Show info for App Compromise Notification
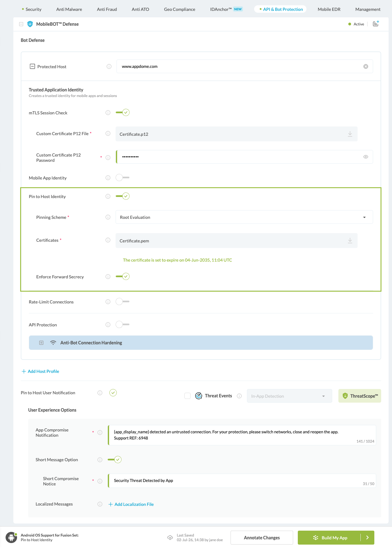This screenshot has height=548, width=392. click(x=100, y=433)
